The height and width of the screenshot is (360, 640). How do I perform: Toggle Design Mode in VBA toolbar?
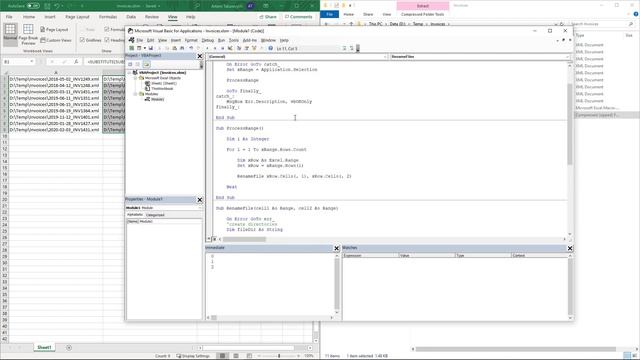(230, 48)
